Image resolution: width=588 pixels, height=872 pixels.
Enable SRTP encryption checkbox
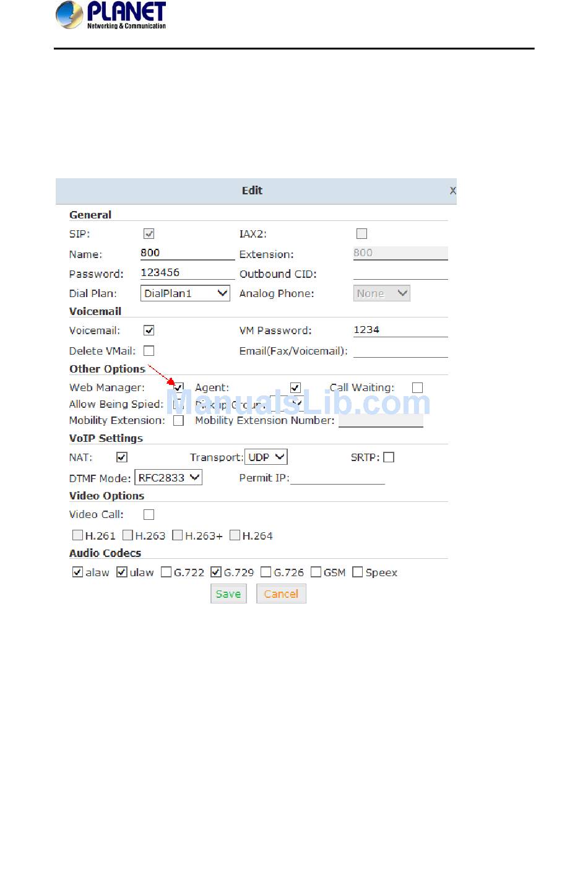point(389,457)
